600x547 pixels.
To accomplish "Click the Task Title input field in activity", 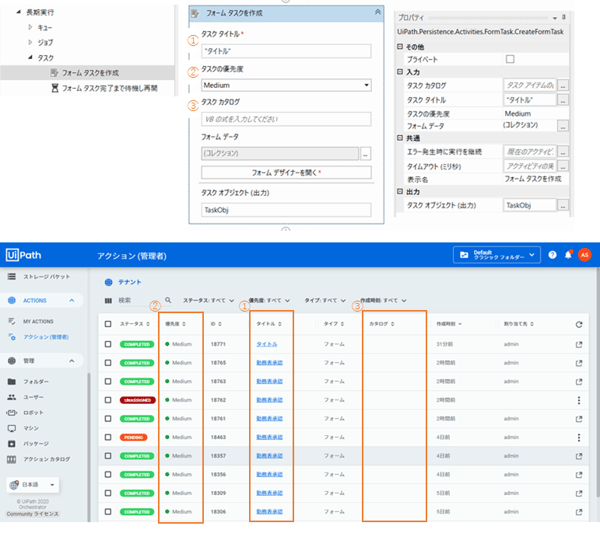I will (286, 51).
